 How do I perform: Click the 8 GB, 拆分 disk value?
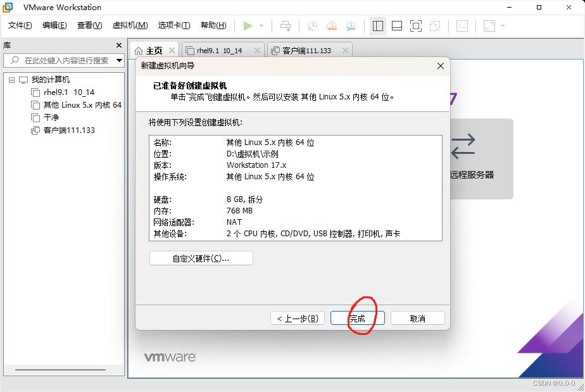[244, 199]
